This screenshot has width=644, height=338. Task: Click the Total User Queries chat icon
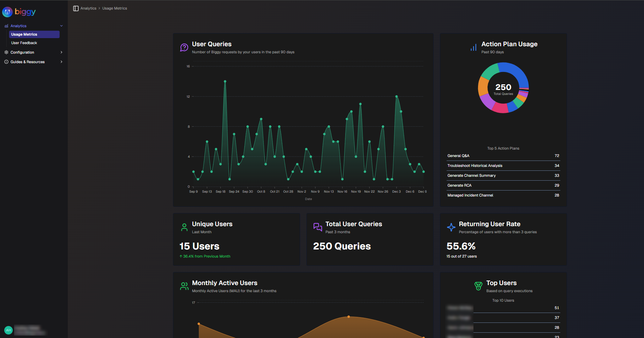pyautogui.click(x=318, y=227)
